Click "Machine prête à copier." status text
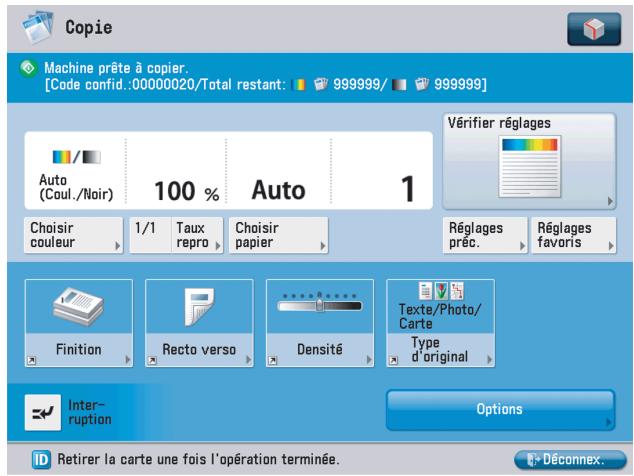The image size is (634, 476). coord(116,68)
